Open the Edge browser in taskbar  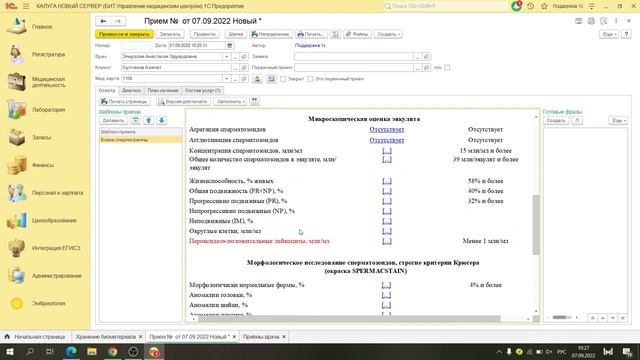(71, 351)
